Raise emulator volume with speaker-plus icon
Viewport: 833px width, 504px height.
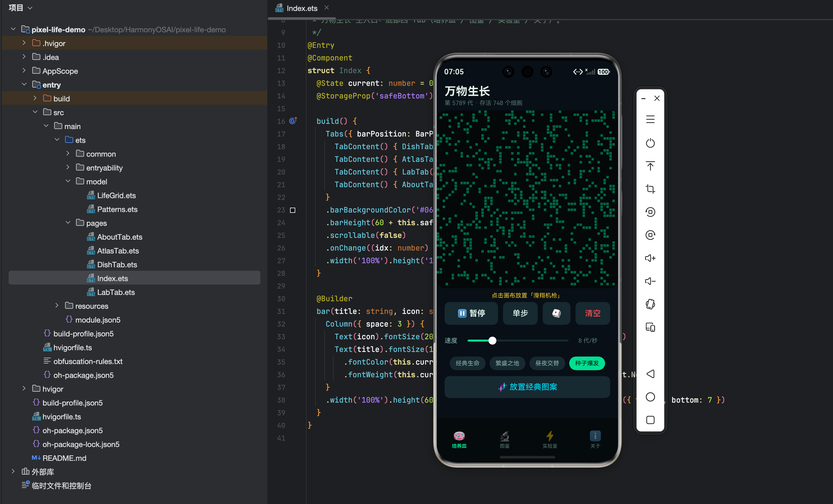pos(650,258)
